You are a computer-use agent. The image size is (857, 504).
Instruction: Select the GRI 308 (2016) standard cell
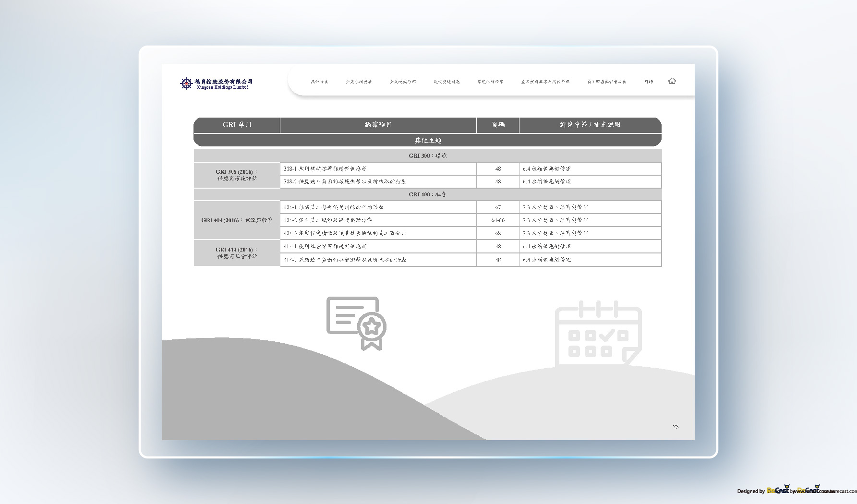coord(237,175)
